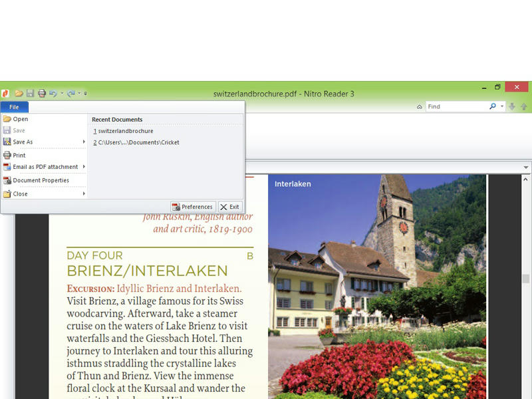Click the redo arrow icon
Viewport: 532px width, 399px height.
point(70,93)
